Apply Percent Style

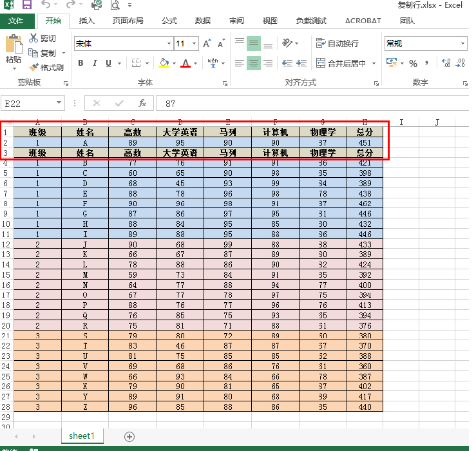413,63
